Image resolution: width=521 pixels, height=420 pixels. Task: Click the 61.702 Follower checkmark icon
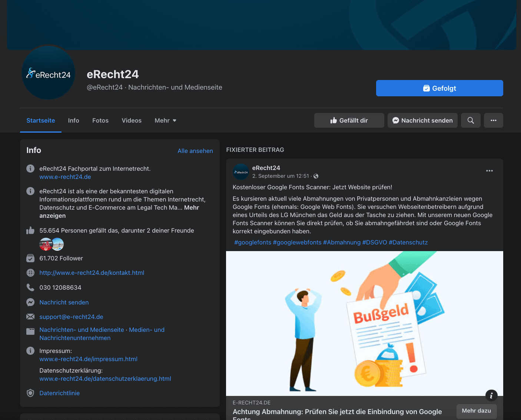pyautogui.click(x=30, y=258)
